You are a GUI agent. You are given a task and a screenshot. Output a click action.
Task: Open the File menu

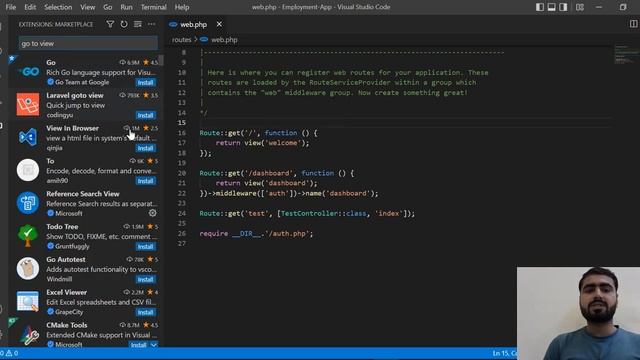pyautogui.click(x=11, y=7)
